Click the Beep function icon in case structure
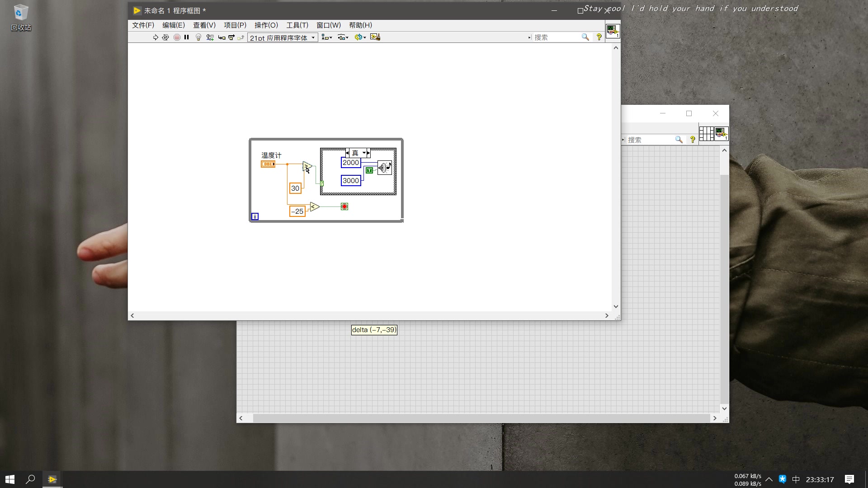This screenshot has width=868, height=488. click(x=385, y=168)
